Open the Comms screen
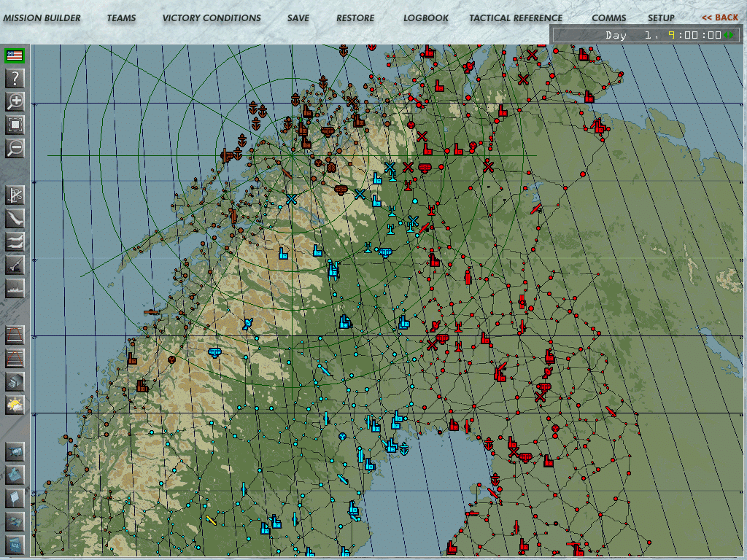This screenshot has height=560, width=747. [609, 18]
